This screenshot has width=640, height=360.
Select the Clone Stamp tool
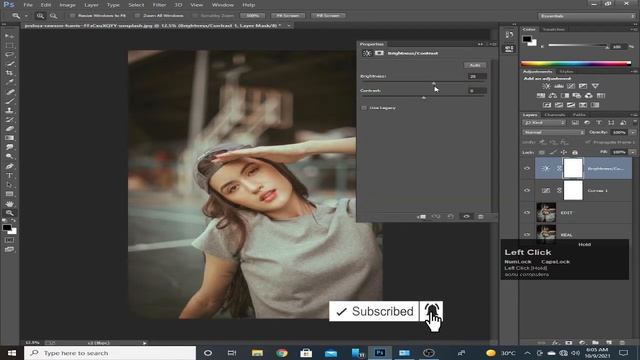[9, 110]
